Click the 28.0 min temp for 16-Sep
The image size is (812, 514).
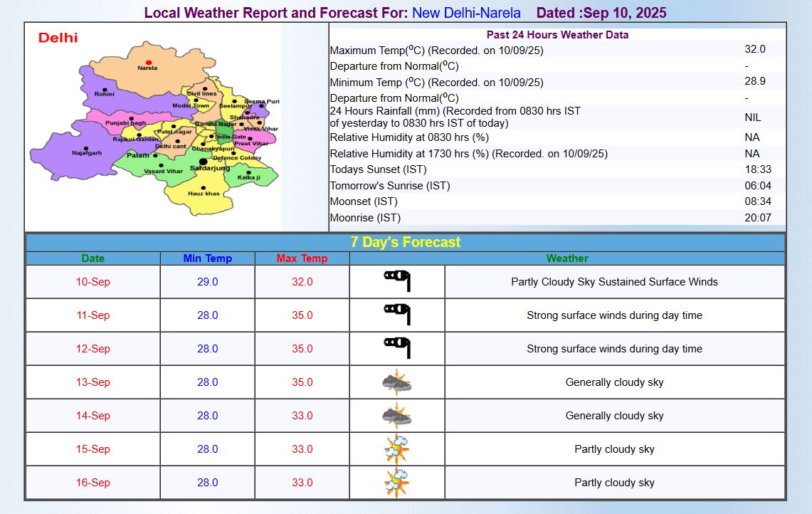[x=208, y=483]
